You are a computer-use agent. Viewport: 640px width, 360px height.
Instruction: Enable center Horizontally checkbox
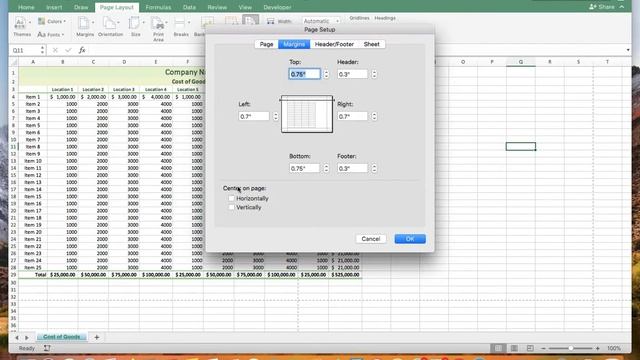(x=231, y=198)
